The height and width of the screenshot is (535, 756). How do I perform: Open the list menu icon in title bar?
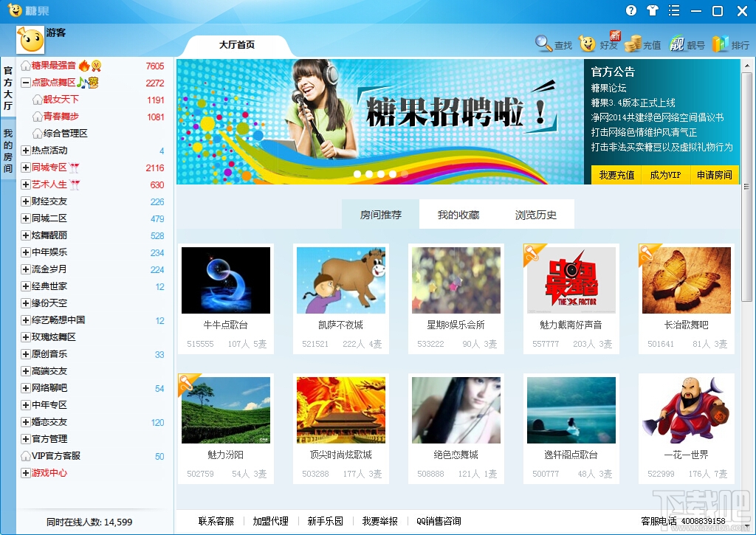click(x=674, y=10)
